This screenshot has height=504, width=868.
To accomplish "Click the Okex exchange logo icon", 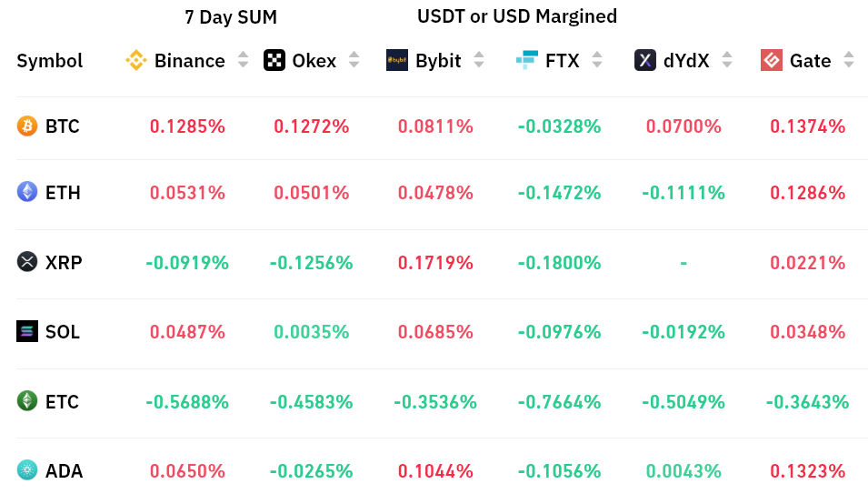I will [274, 61].
